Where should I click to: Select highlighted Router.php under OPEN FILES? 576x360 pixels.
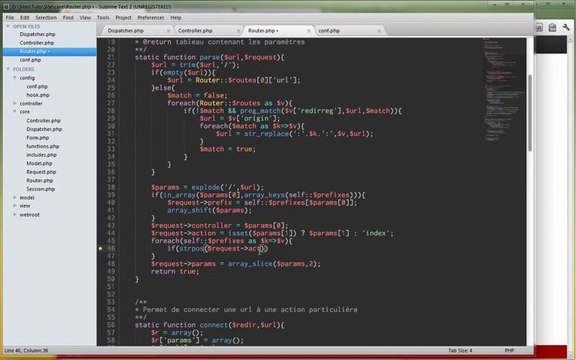pos(50,51)
